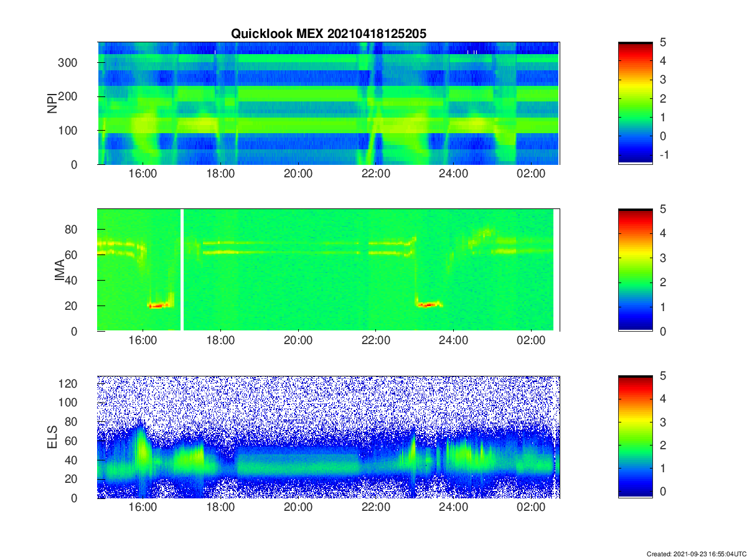Click the 20:00 tick under the IMA panel

pos(298,341)
